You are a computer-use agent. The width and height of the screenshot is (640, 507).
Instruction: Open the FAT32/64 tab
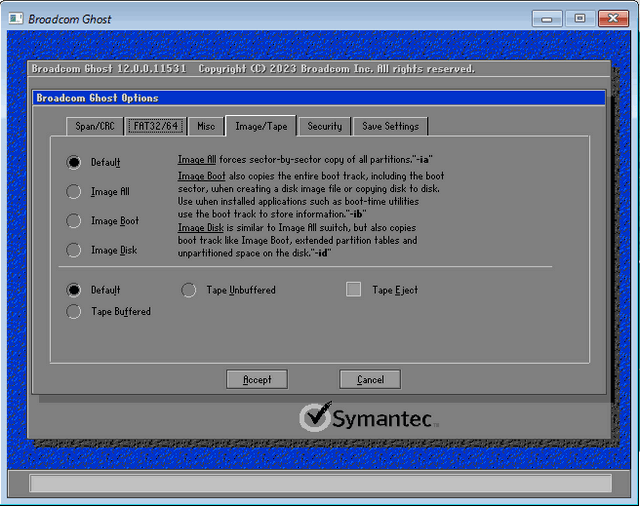[x=156, y=126]
